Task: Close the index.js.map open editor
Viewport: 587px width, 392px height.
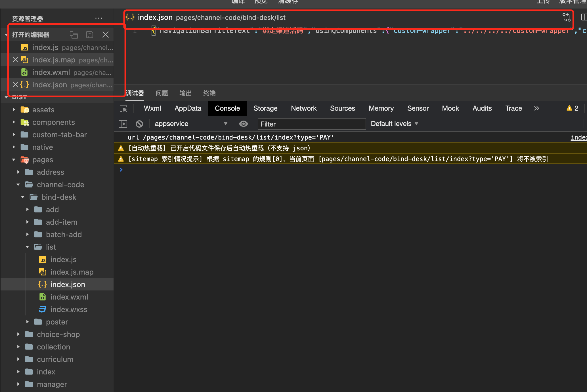Action: [x=15, y=60]
